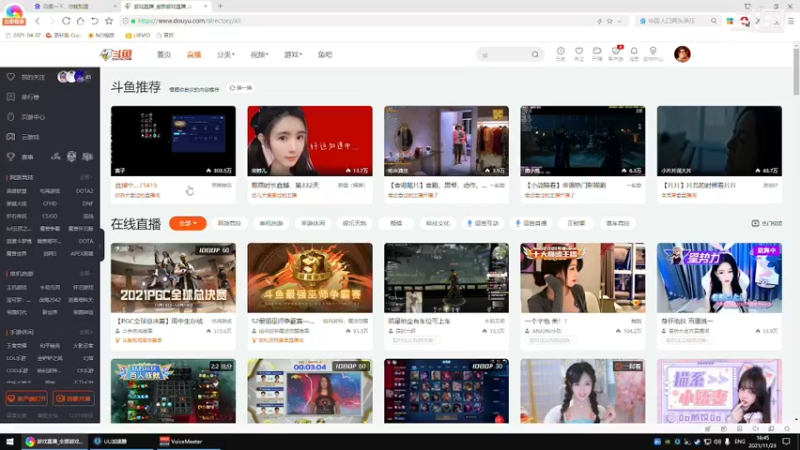Screen dimensions: 800x450
Task: Click inside the Douyu search input field
Action: tap(505, 55)
